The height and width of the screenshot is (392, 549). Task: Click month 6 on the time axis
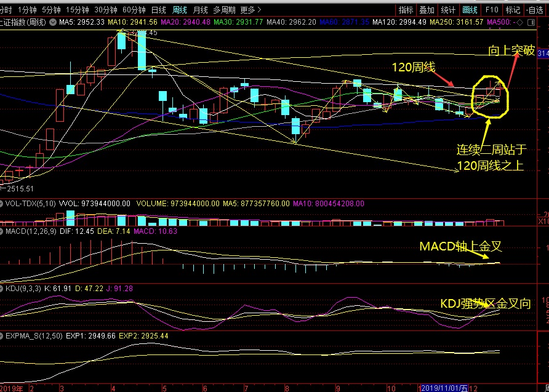(205, 388)
